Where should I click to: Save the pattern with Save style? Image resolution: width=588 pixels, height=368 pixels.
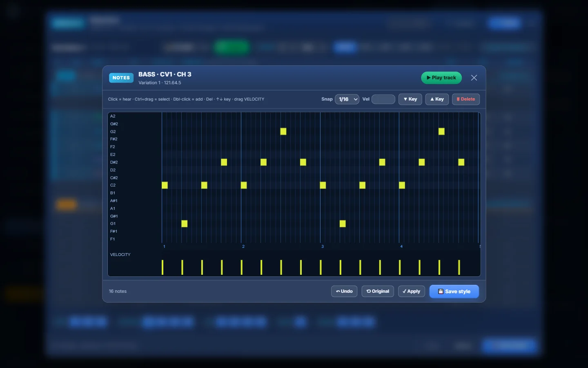(x=454, y=292)
